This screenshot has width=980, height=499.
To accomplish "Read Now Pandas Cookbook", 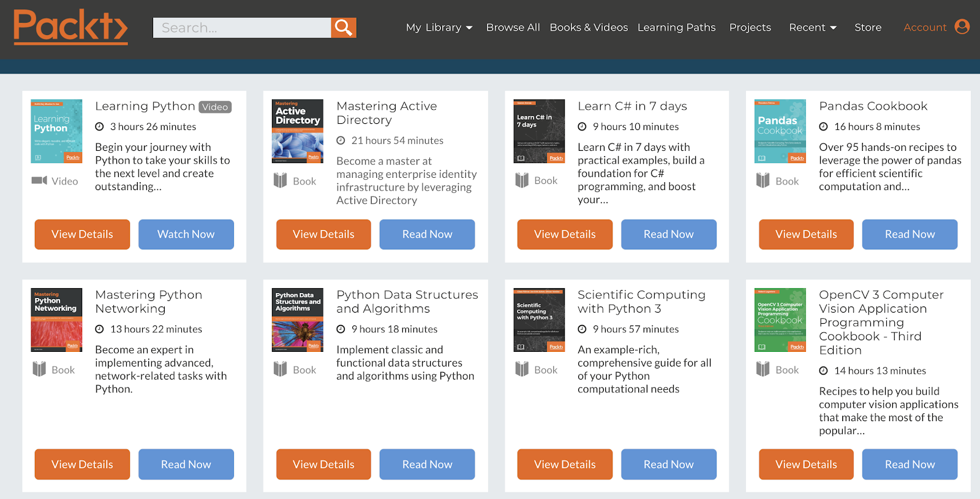I will [910, 234].
